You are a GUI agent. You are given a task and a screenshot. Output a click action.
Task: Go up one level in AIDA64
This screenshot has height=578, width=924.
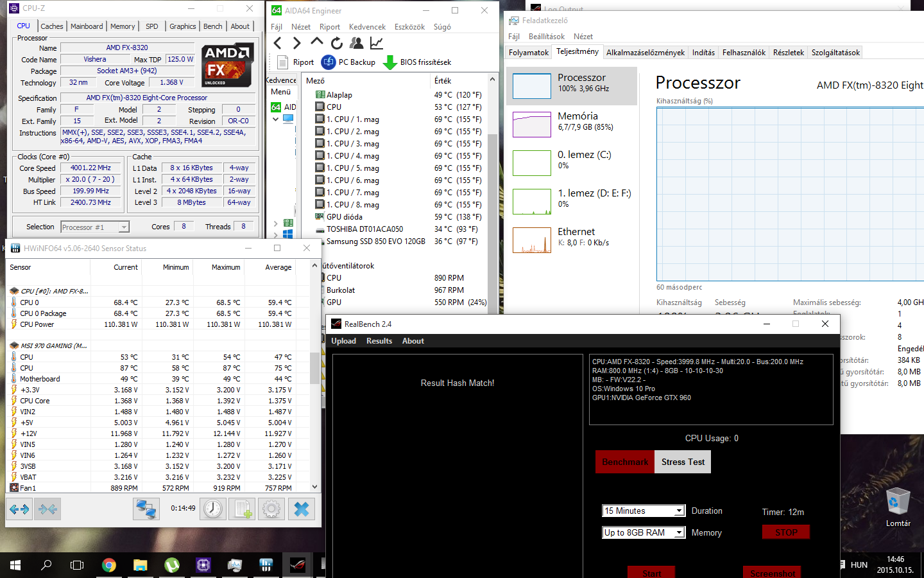coord(316,42)
